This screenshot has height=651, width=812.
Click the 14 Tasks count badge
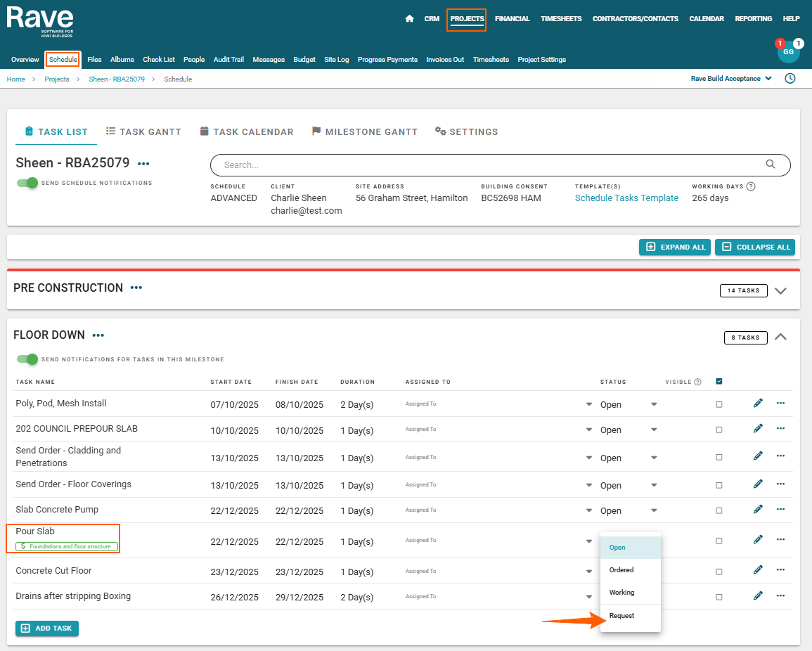point(743,290)
